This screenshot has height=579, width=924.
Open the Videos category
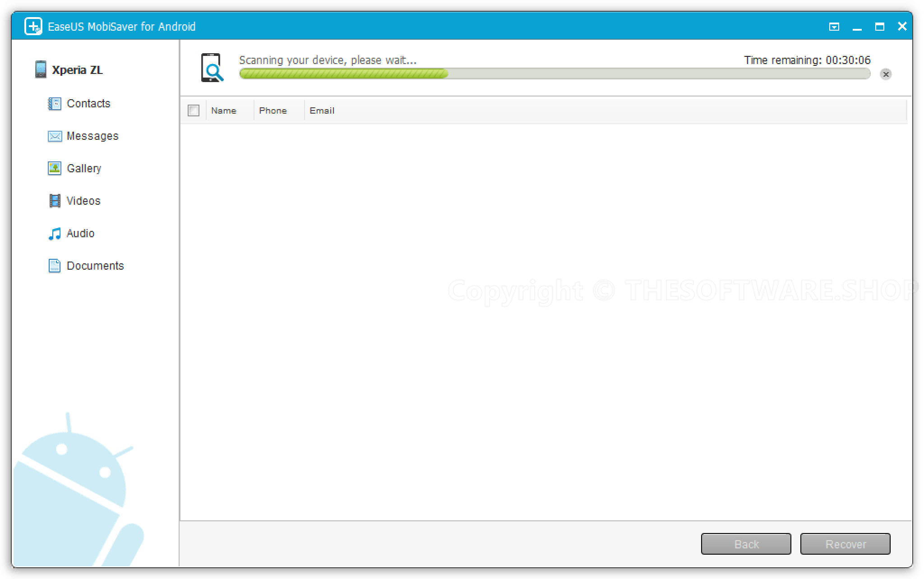pos(83,201)
